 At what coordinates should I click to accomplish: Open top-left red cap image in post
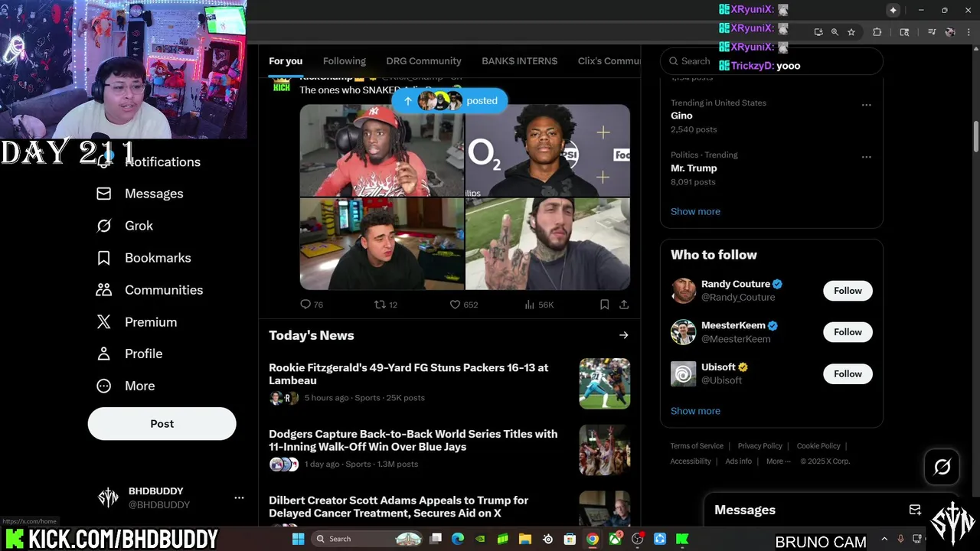click(381, 151)
